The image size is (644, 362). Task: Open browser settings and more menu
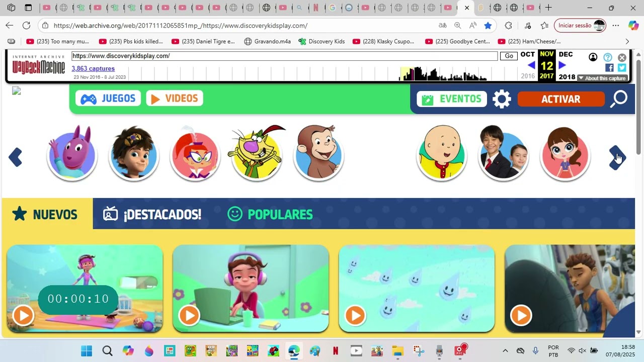(615, 25)
